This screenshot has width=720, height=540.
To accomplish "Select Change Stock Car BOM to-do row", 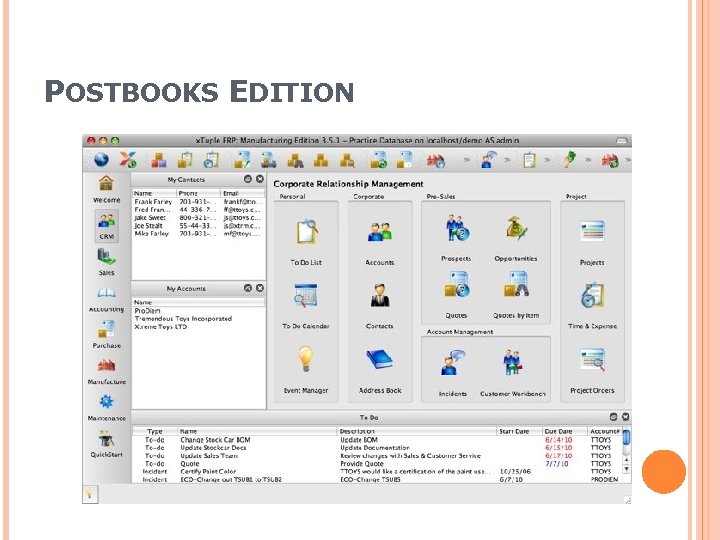I will coord(377,440).
